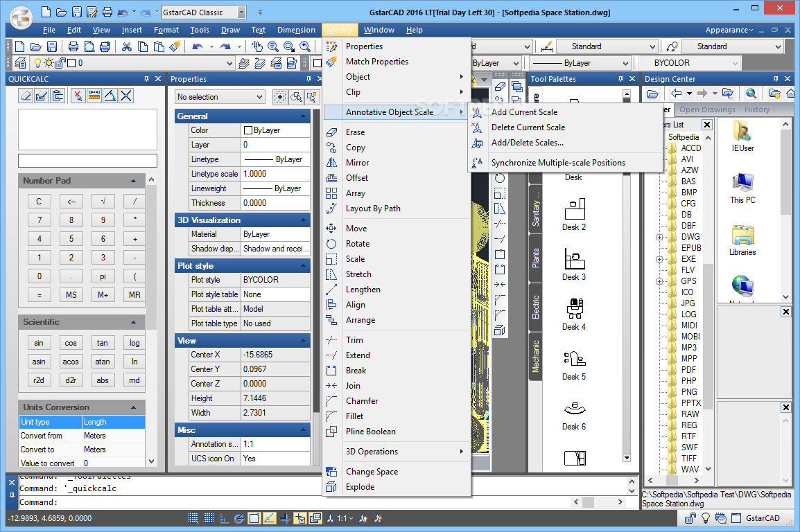Select the Desk 2 block in Tool Palettes

[x=574, y=215]
